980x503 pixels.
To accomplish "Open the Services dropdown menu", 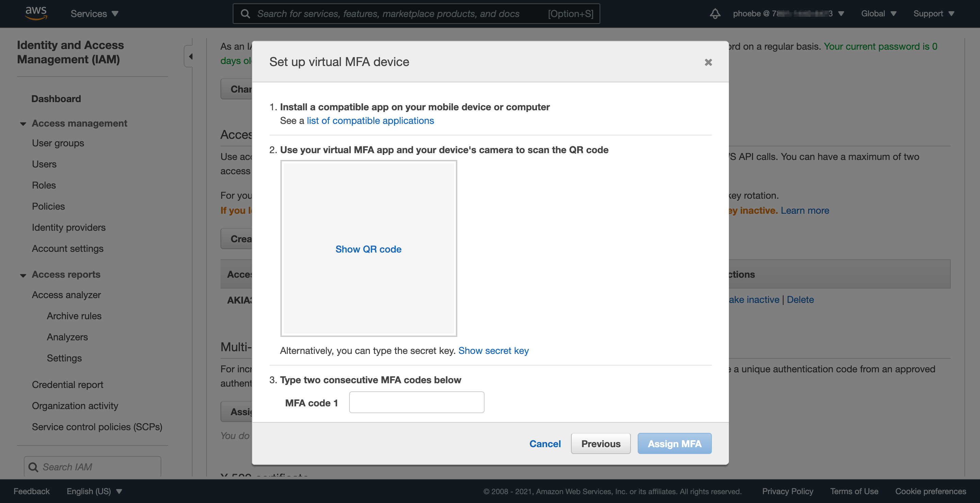I will coord(94,14).
